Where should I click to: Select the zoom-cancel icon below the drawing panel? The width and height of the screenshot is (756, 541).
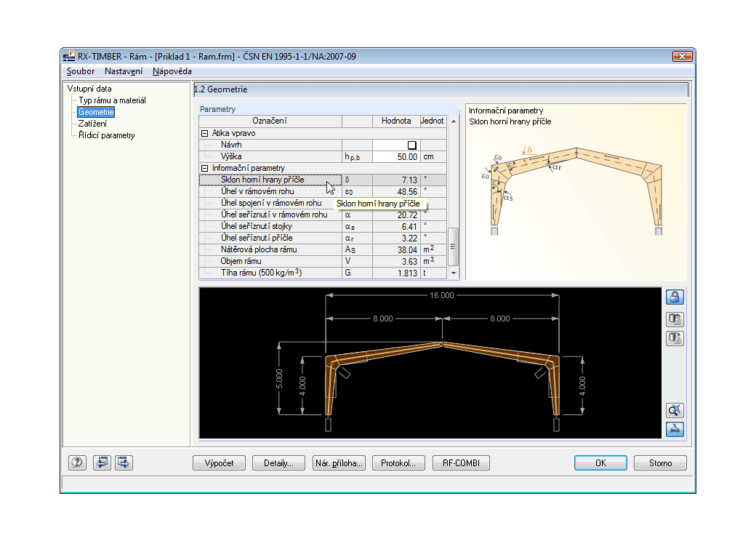click(674, 410)
